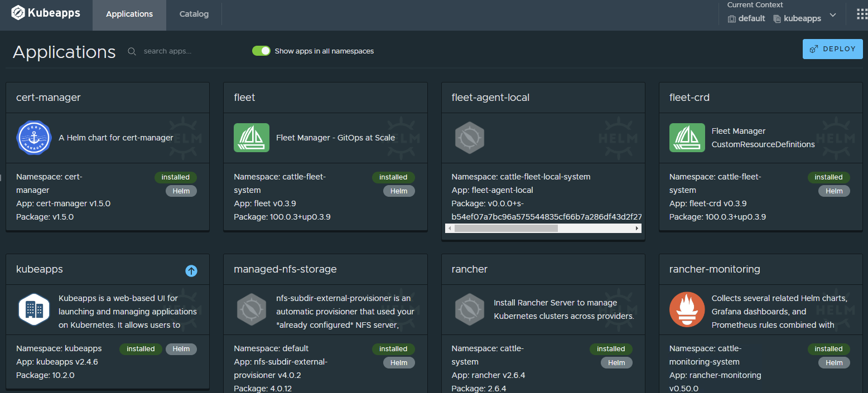Open the app launcher grid icon
This screenshot has width=868, height=393.
click(x=862, y=14)
